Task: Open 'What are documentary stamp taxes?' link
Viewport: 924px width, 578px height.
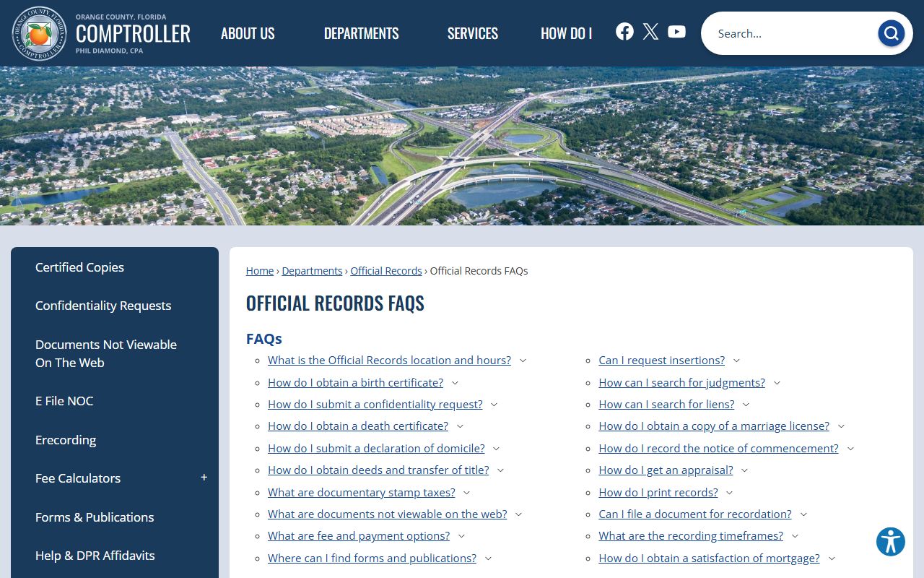Action: [x=361, y=493]
